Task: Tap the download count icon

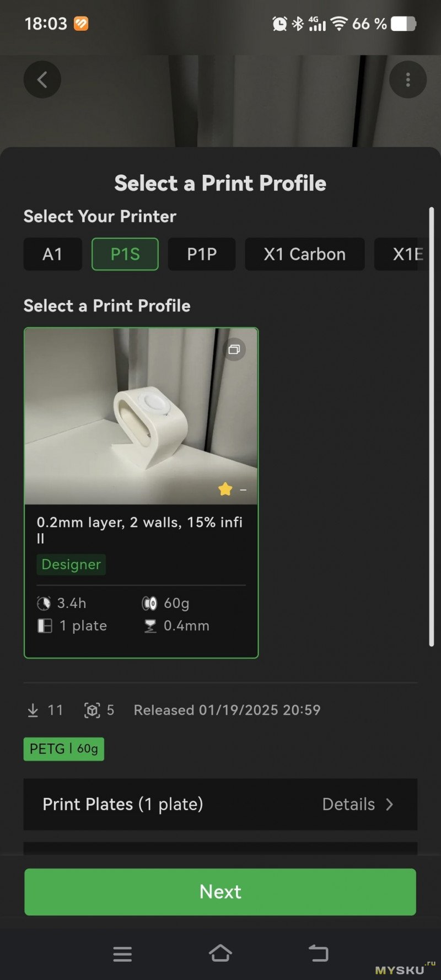Action: coord(33,710)
